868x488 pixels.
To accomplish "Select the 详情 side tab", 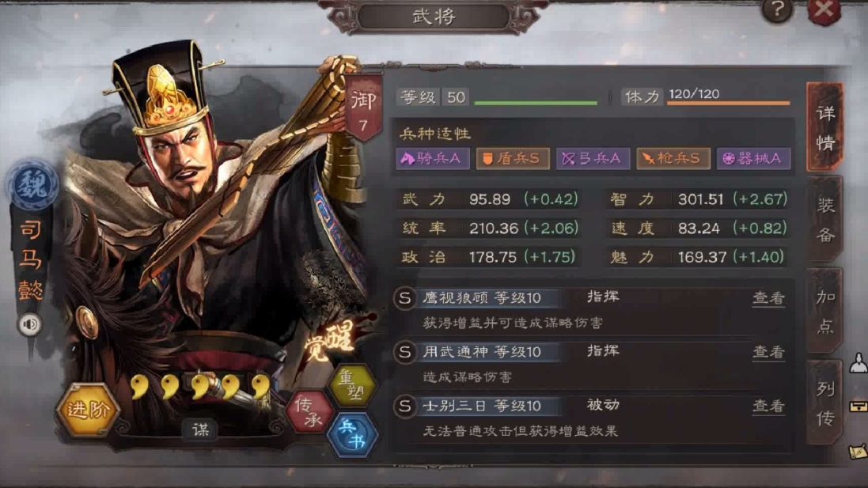I will click(824, 128).
